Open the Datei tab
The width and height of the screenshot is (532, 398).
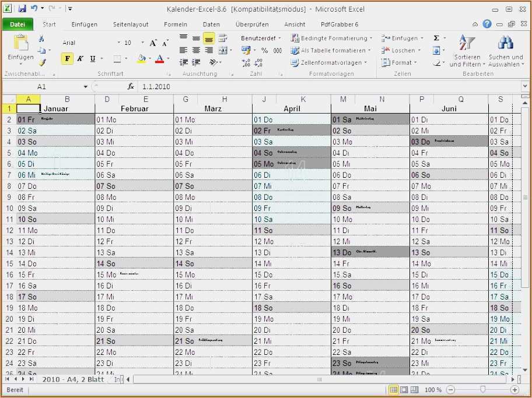coord(17,24)
